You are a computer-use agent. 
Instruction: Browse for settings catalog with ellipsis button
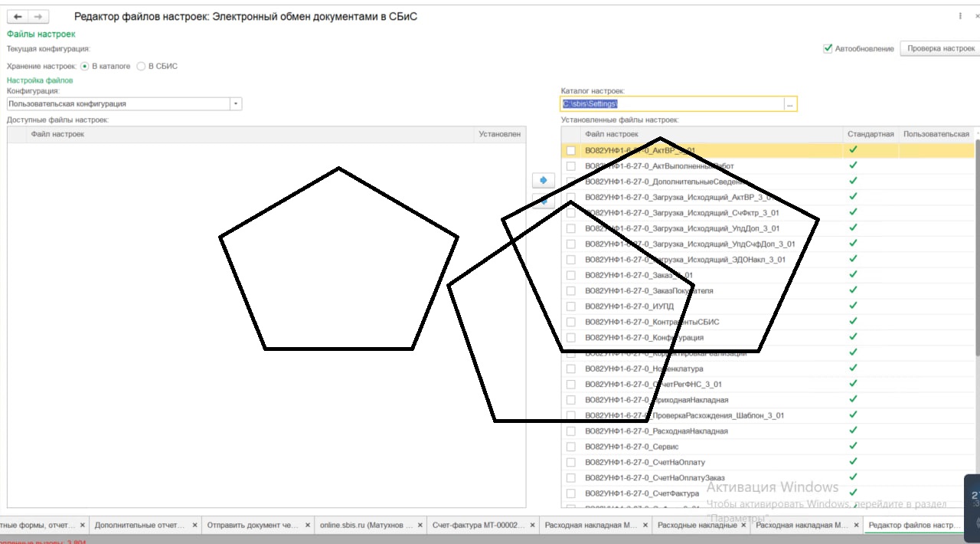click(789, 104)
